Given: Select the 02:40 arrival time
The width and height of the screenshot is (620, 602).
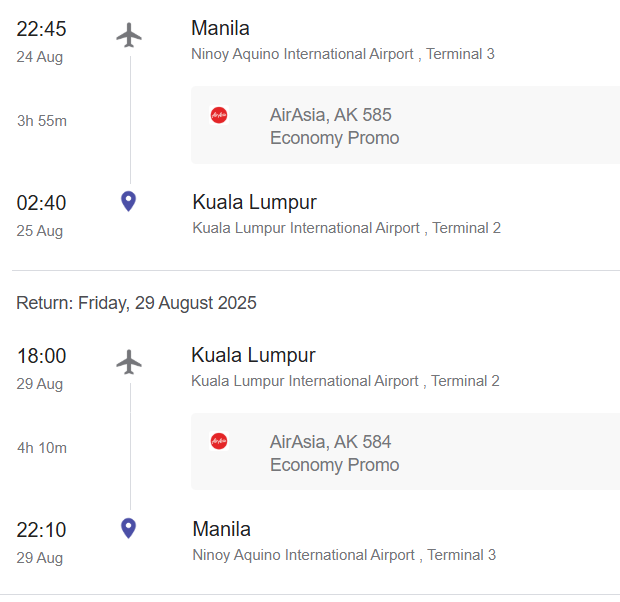Looking at the screenshot, I should [41, 203].
